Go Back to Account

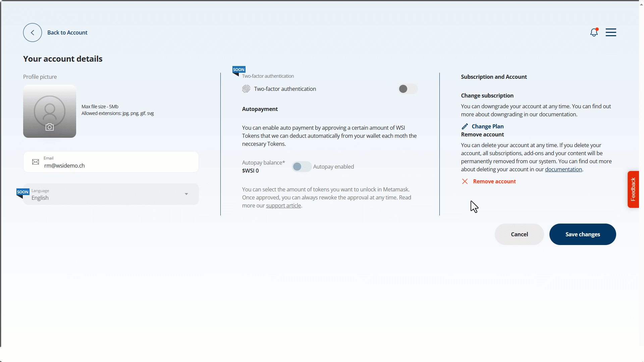tap(67, 33)
